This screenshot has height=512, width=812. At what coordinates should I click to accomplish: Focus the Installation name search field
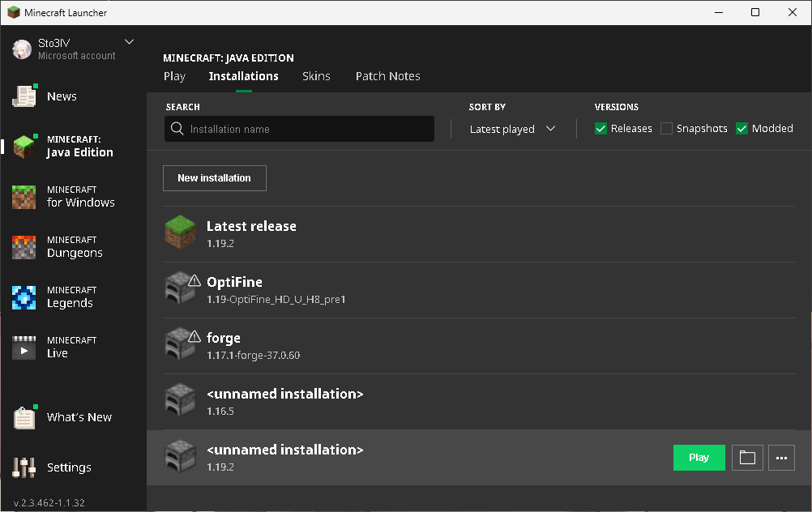click(299, 129)
